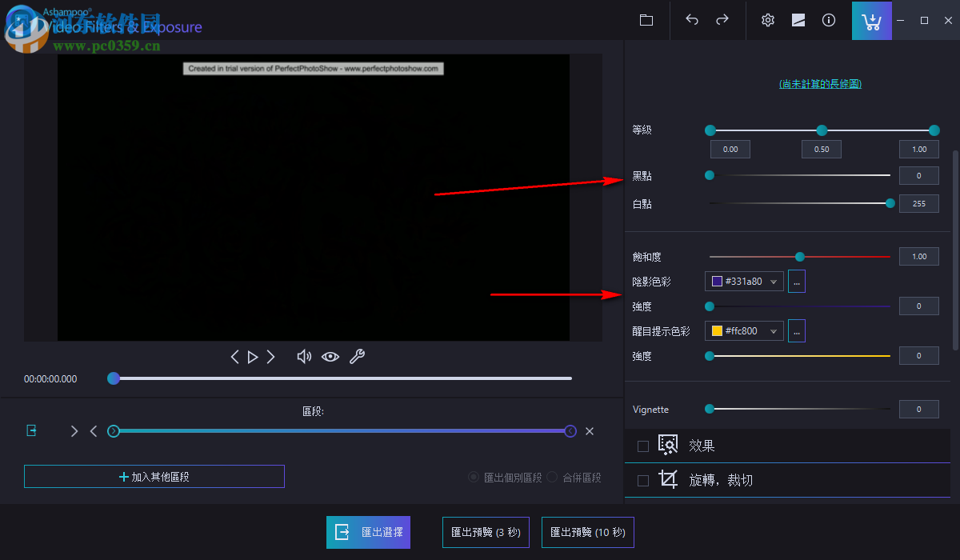This screenshot has height=560, width=960.
Task: Click the info icon in the toolbar
Action: tap(829, 20)
